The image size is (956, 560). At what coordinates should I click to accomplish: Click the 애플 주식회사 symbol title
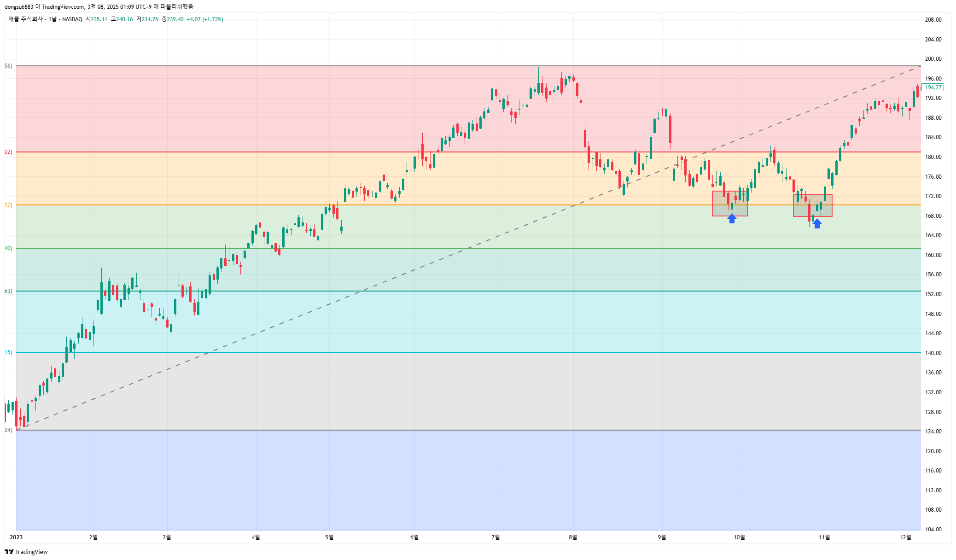coord(25,19)
